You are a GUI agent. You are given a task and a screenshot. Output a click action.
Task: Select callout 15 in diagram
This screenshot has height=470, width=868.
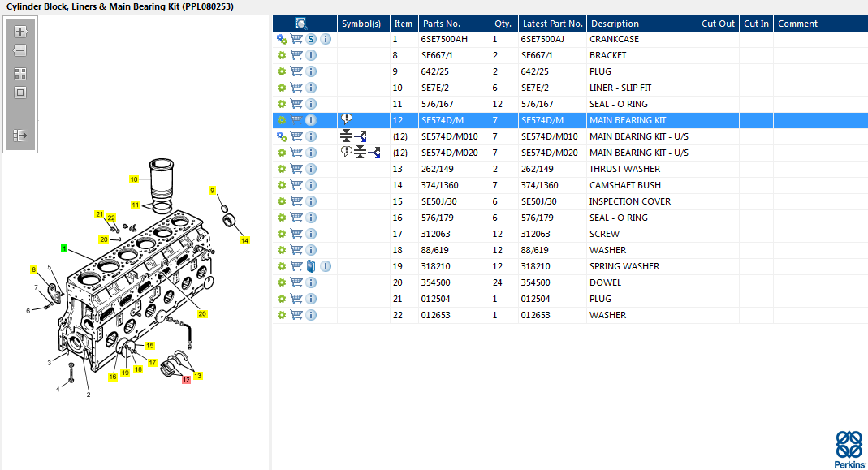click(149, 346)
